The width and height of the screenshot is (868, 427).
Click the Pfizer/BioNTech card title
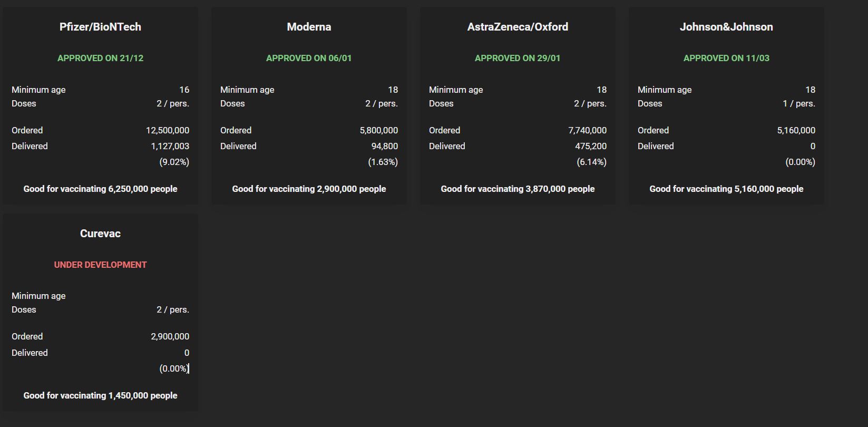(x=100, y=27)
